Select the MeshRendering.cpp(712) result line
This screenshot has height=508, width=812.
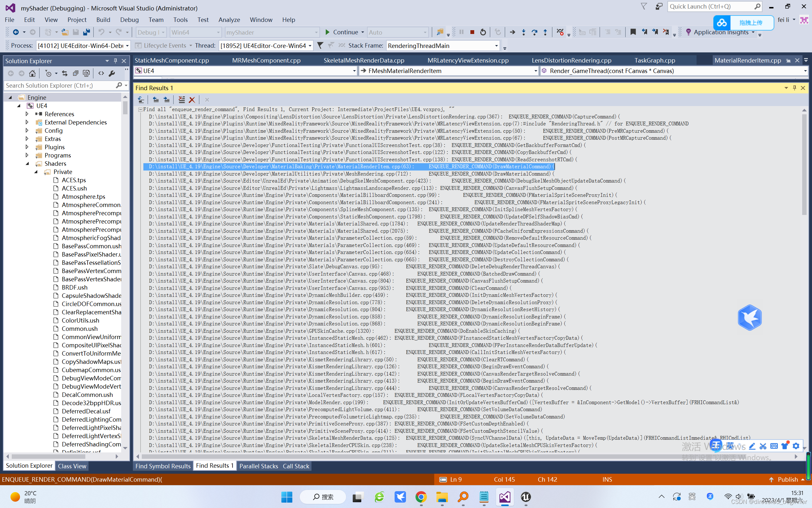tap(351, 174)
